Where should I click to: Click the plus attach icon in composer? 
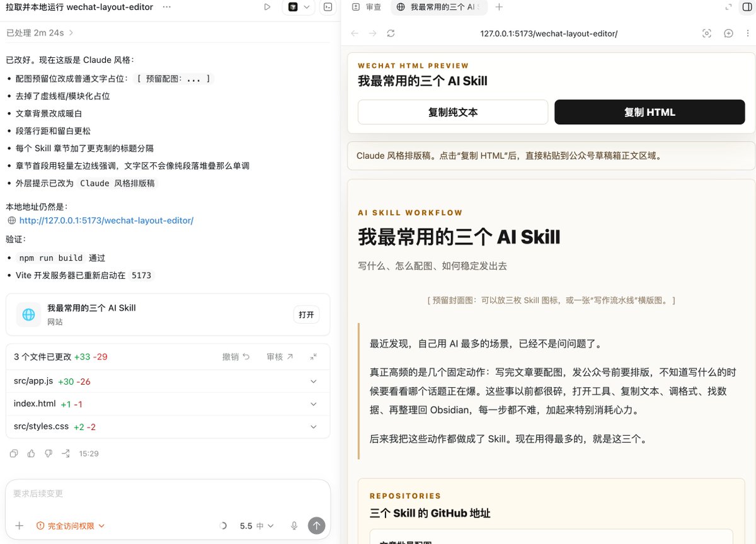click(x=19, y=526)
